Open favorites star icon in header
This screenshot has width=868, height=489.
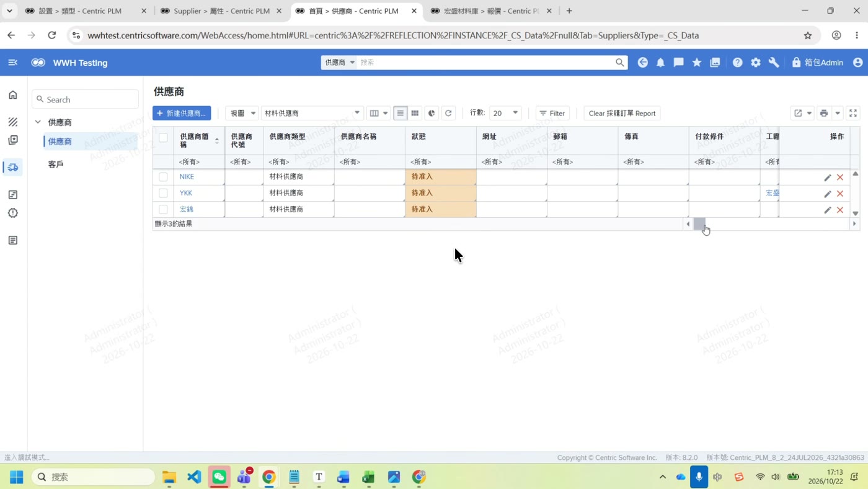tap(697, 63)
